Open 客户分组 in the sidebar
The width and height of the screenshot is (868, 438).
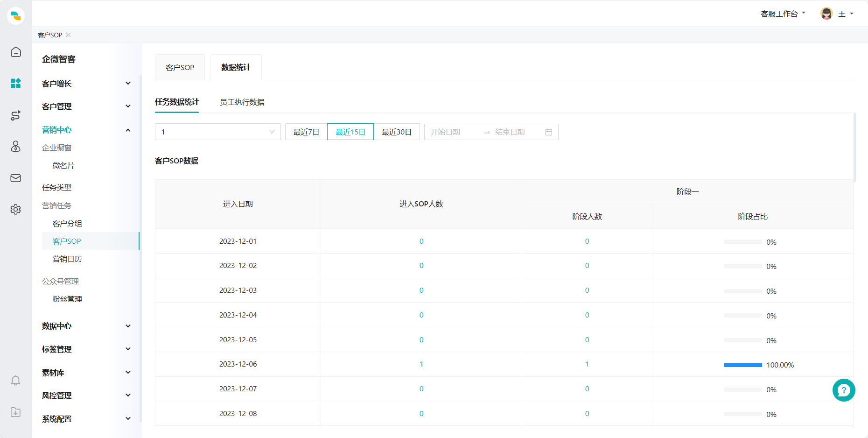click(x=67, y=224)
